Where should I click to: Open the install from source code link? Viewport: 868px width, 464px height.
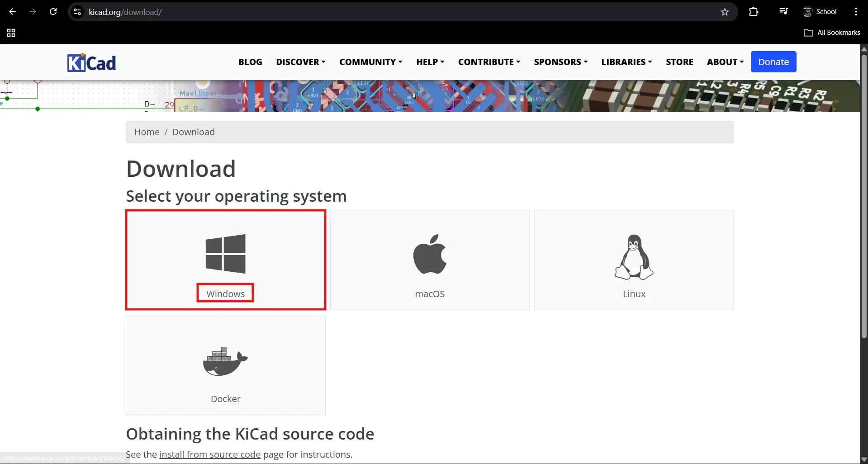click(210, 455)
